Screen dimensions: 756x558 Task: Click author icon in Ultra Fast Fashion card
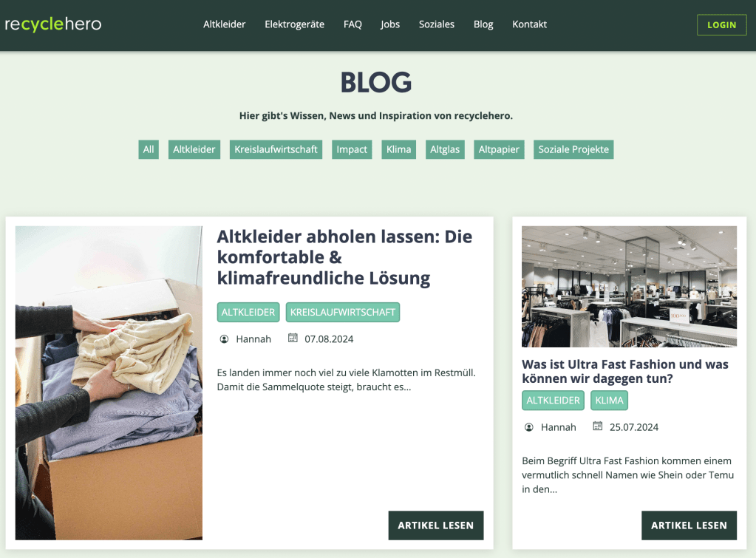(x=529, y=427)
